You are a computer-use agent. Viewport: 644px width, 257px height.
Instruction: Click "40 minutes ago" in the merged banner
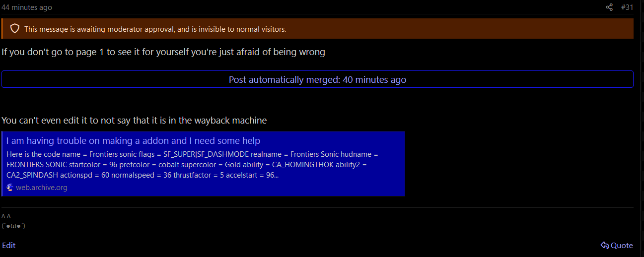point(374,79)
